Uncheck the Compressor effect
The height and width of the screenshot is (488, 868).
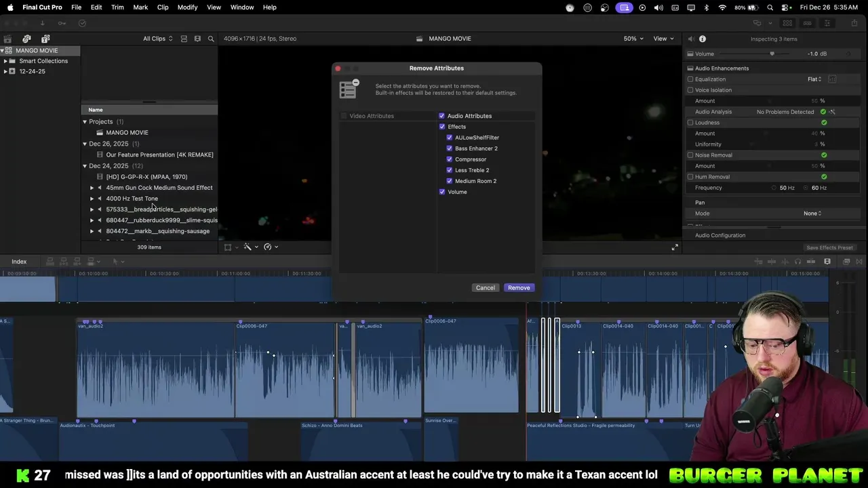(450, 159)
